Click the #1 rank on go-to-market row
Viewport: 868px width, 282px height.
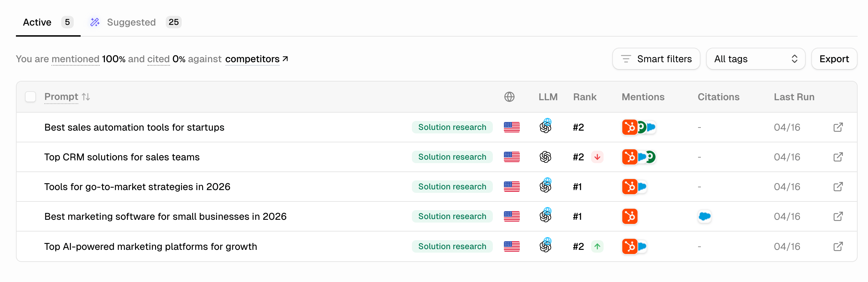click(x=577, y=187)
